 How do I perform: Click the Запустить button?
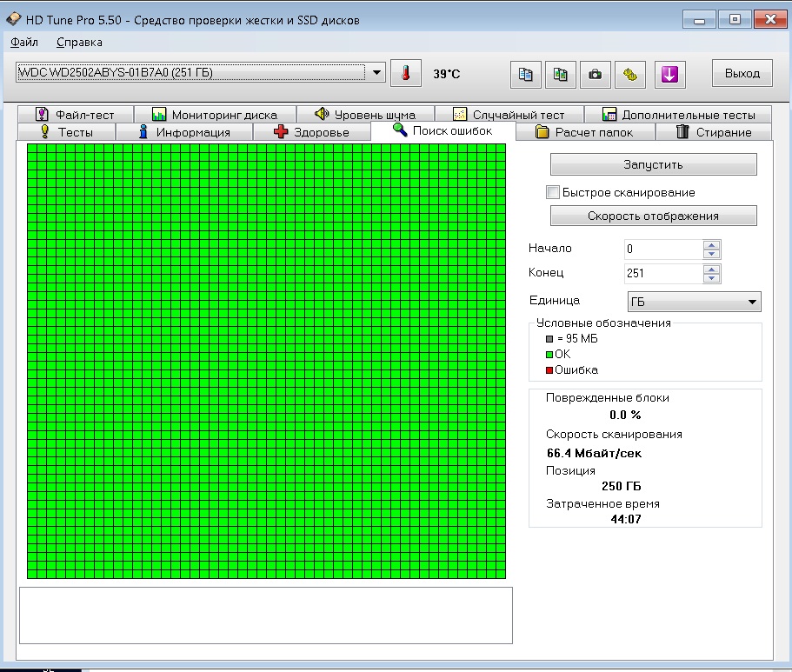click(x=653, y=164)
